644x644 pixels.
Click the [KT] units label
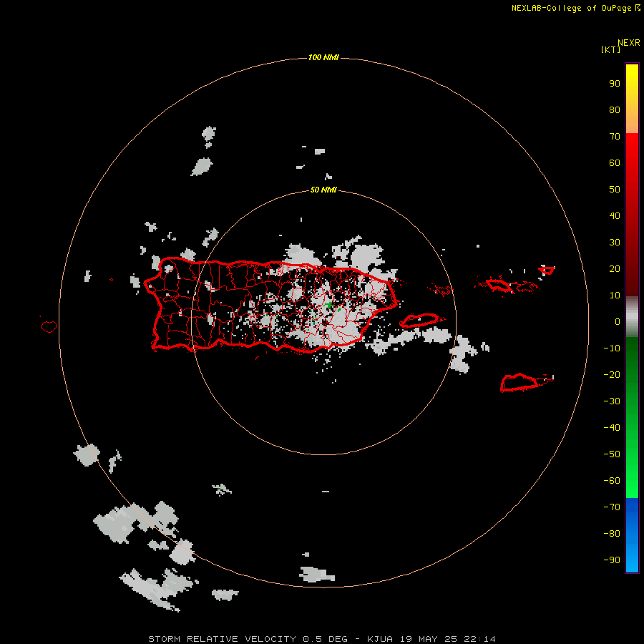[x=610, y=49]
